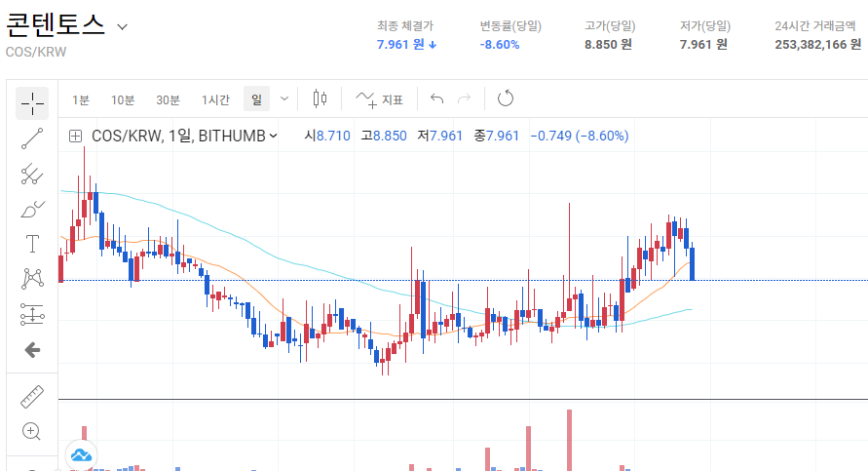Open the candlestick chart style menu
The image size is (868, 471).
click(320, 99)
